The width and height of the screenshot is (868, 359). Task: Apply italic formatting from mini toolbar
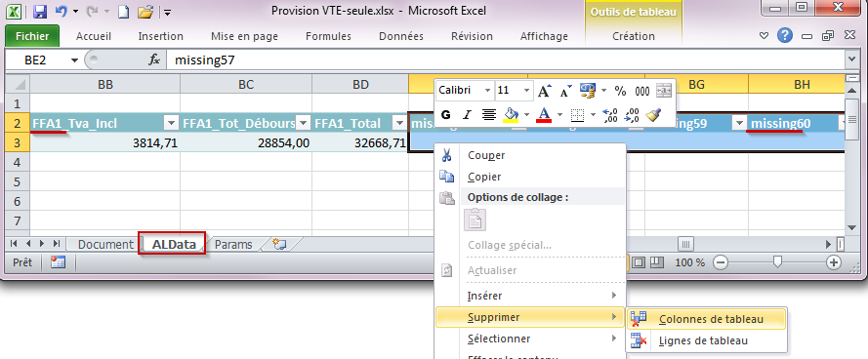pos(467,115)
